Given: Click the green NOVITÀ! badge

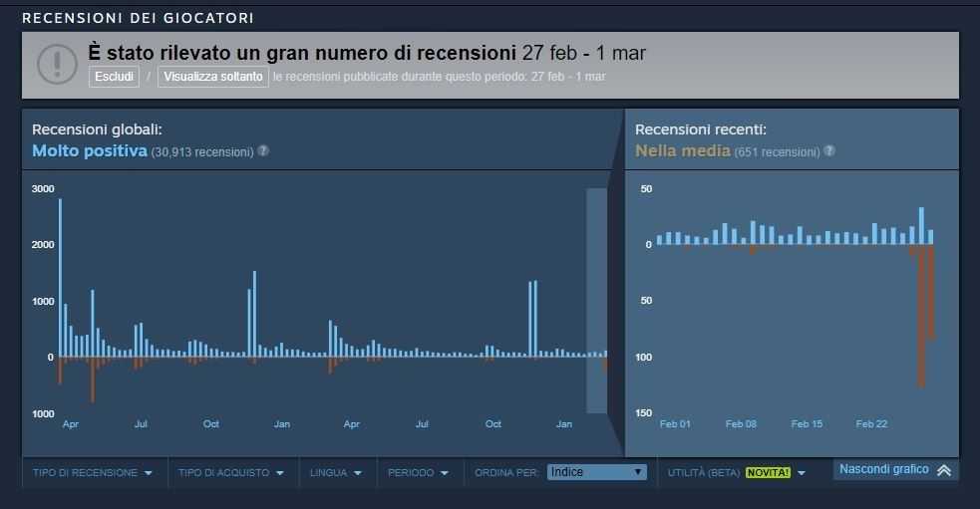Looking at the screenshot, I should coord(768,473).
